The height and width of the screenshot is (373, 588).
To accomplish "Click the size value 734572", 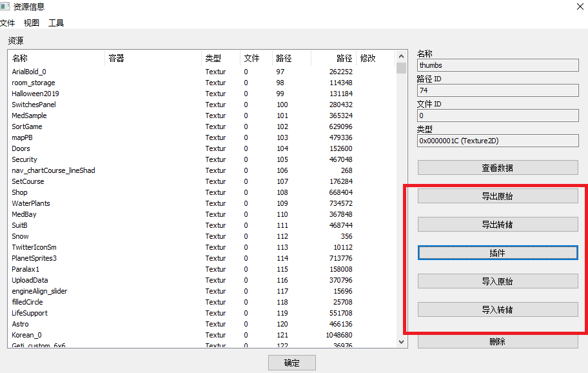I will 341,203.
